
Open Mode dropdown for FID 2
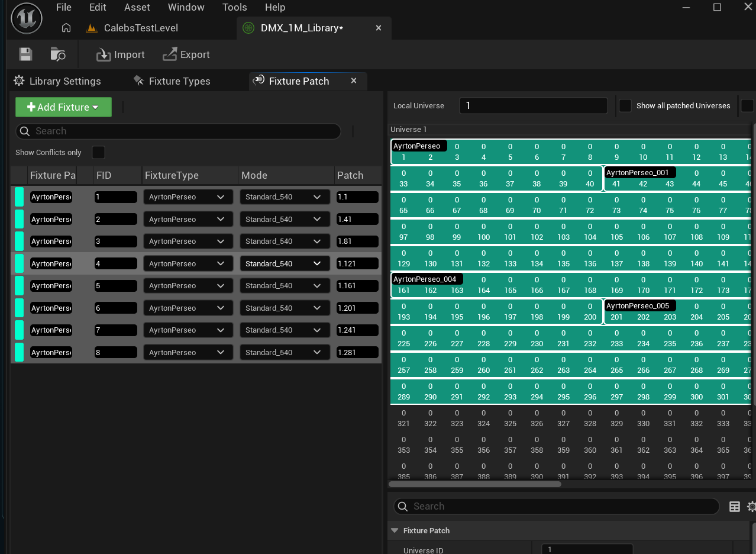click(x=284, y=219)
